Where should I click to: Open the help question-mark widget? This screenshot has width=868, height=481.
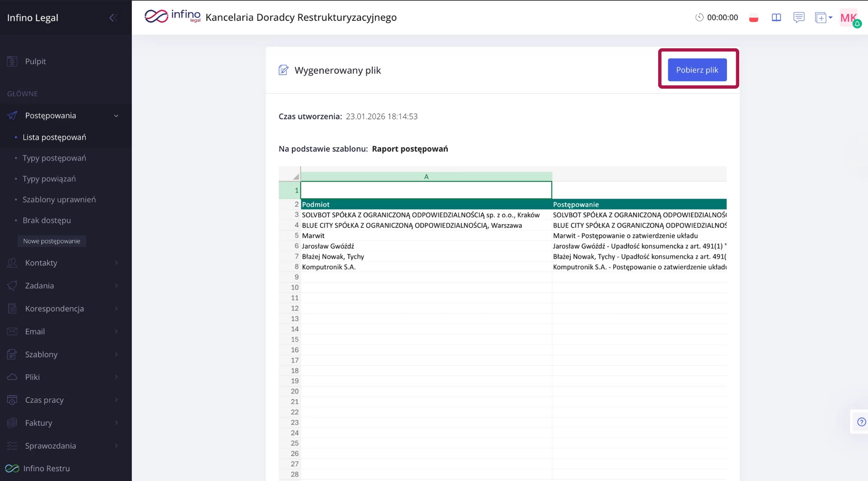(x=861, y=422)
